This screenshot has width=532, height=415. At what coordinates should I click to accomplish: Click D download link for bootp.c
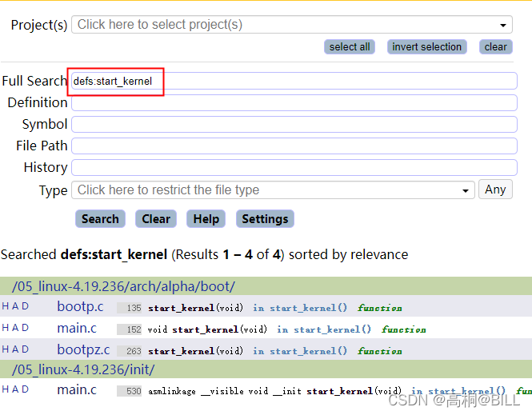click(x=26, y=306)
